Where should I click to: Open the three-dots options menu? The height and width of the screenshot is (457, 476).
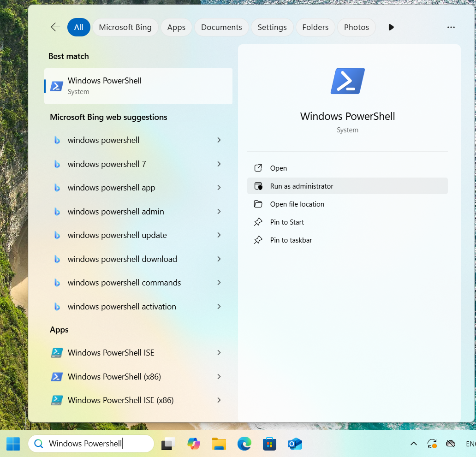click(451, 27)
